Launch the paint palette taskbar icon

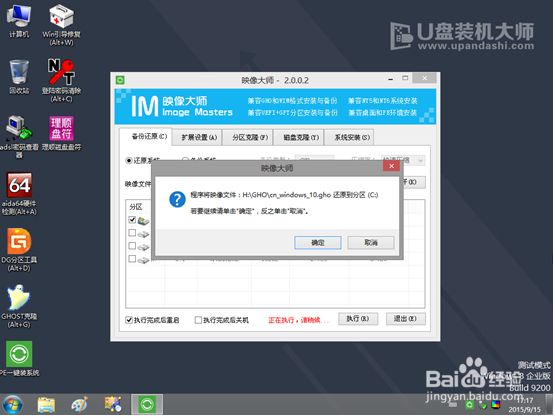coord(79,404)
